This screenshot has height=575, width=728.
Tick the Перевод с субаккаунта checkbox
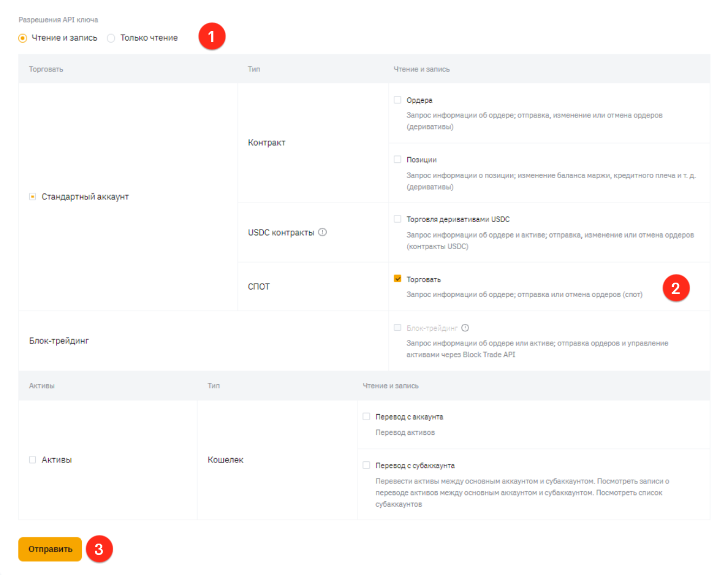point(367,465)
